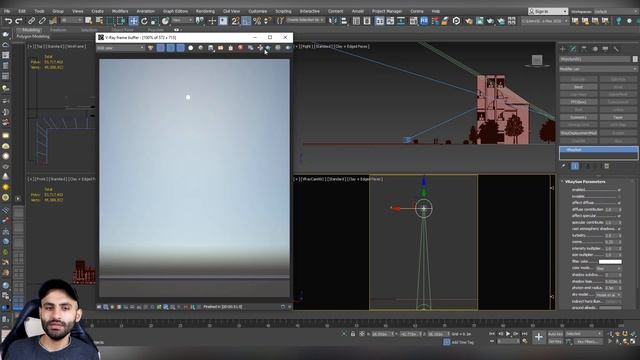Viewport: 640px width, 360px height.
Task: Open the Motion command panel tab
Action: [x=595, y=49]
